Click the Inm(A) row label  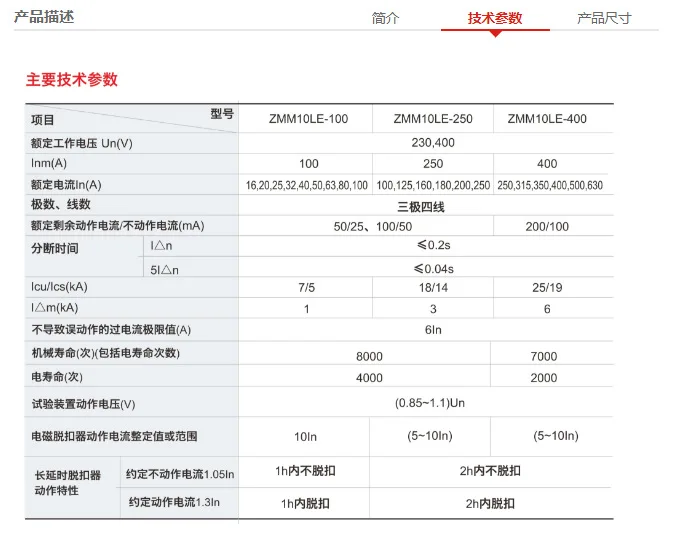coord(49,164)
